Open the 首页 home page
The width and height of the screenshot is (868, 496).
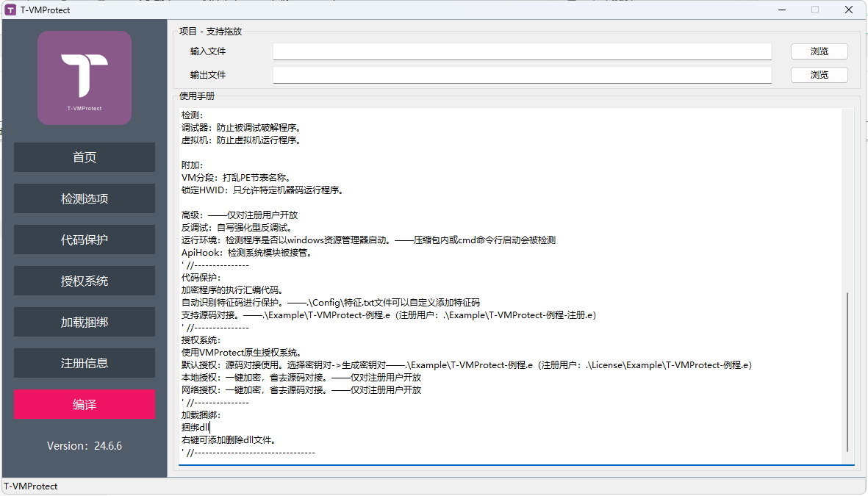(84, 157)
